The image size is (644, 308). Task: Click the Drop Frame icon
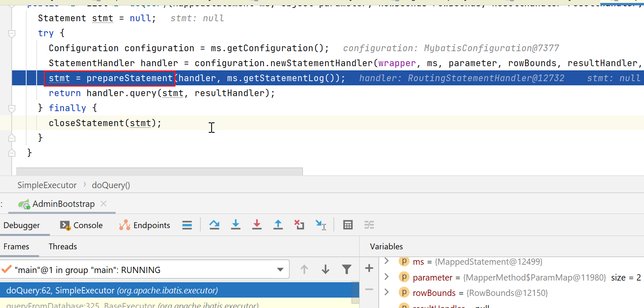[299, 225]
